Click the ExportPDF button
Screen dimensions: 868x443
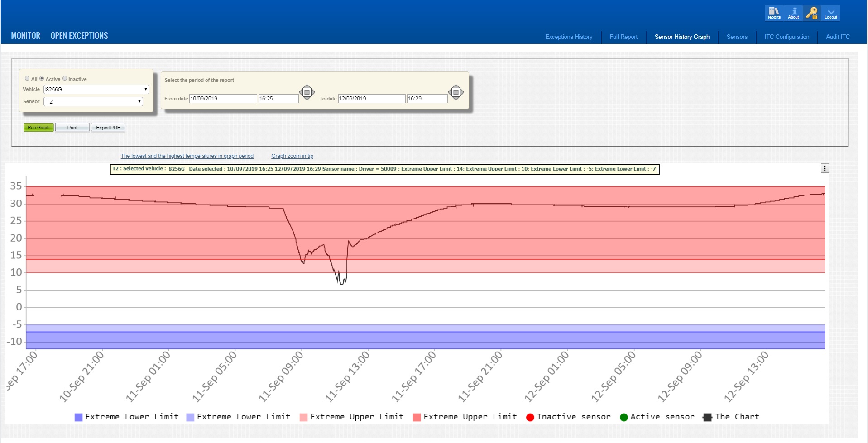(108, 128)
